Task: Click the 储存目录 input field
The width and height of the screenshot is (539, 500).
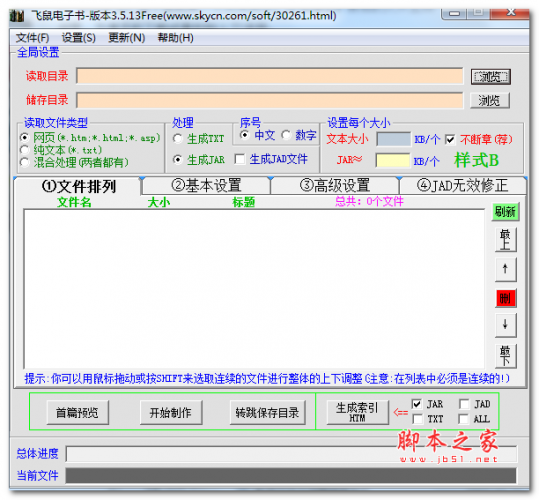Action: [270, 100]
